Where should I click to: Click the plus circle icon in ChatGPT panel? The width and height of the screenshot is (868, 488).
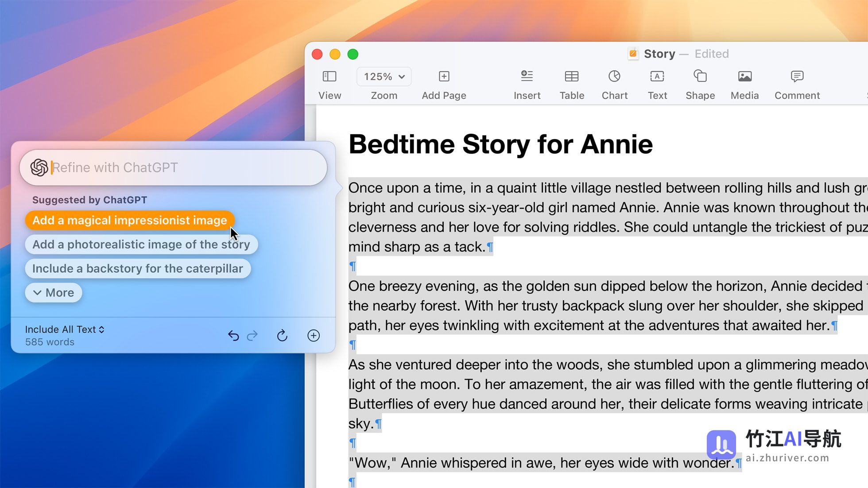pos(314,336)
